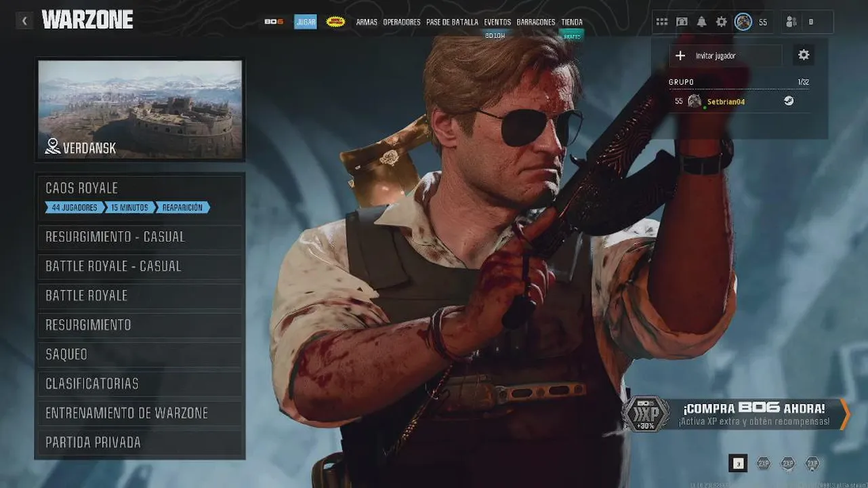Select the plain RESURGIMIENTO mode
Screen dimensions: 868x488
click(x=140, y=325)
